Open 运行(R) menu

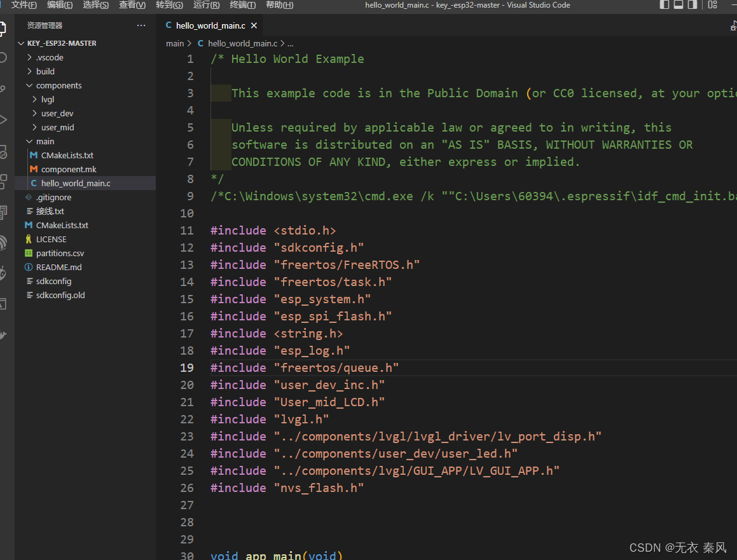pyautogui.click(x=206, y=4)
